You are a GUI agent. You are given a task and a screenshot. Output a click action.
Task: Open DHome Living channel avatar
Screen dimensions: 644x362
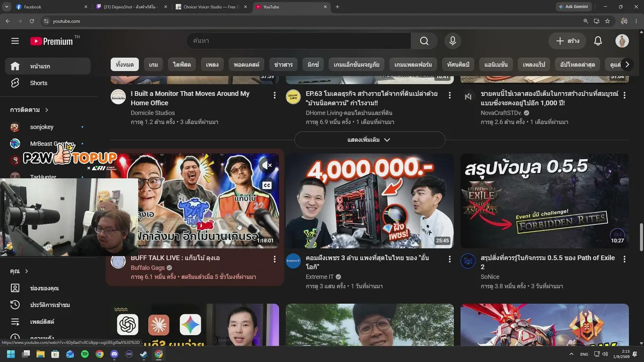point(293,97)
